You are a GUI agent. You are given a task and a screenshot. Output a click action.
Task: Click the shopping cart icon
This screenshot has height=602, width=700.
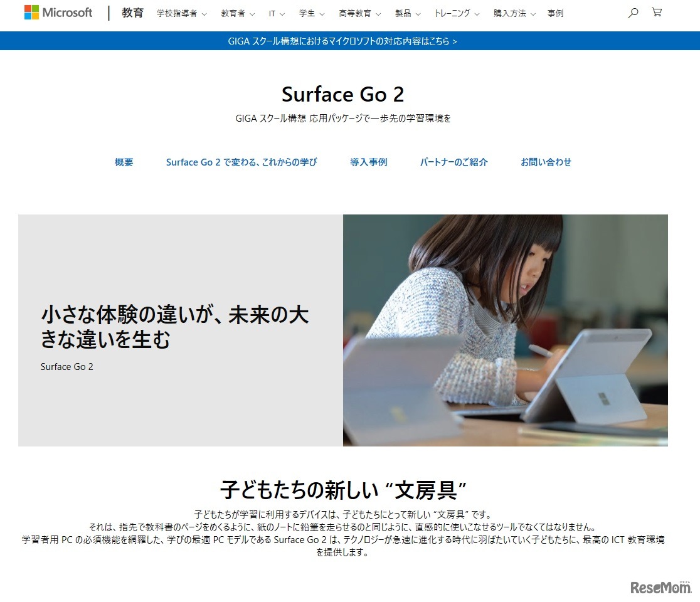click(656, 12)
